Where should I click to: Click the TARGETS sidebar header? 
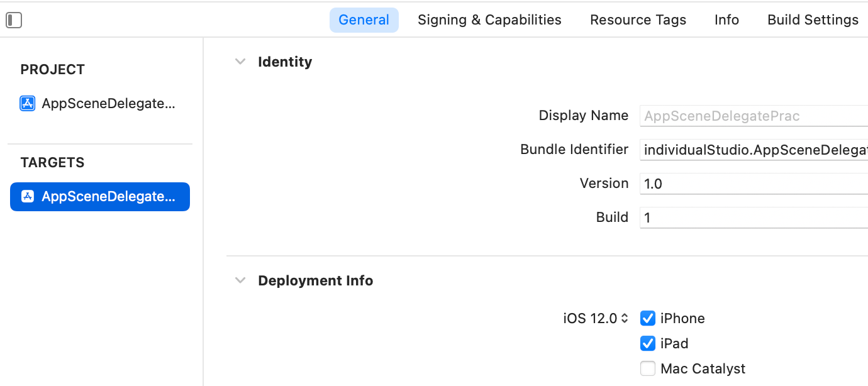[x=52, y=162]
